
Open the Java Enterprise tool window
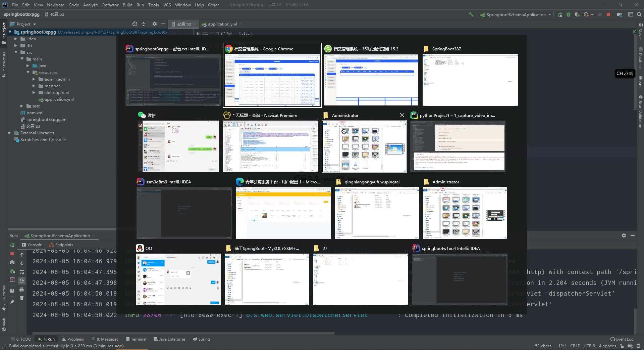(x=169, y=339)
